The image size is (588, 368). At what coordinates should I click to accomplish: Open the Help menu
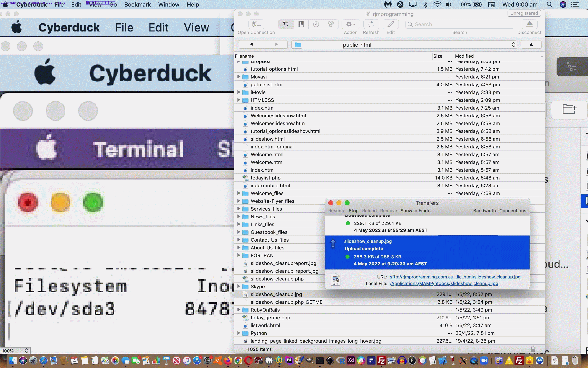[x=193, y=4]
